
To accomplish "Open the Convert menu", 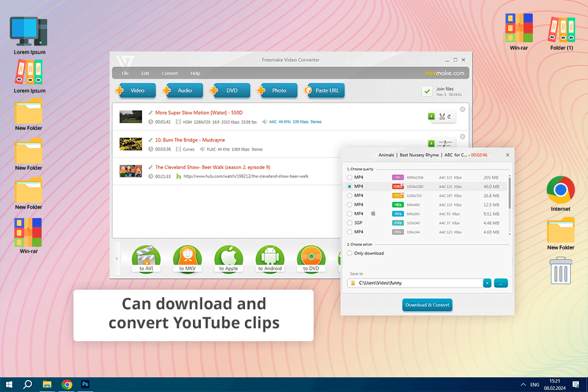I will pos(170,73).
